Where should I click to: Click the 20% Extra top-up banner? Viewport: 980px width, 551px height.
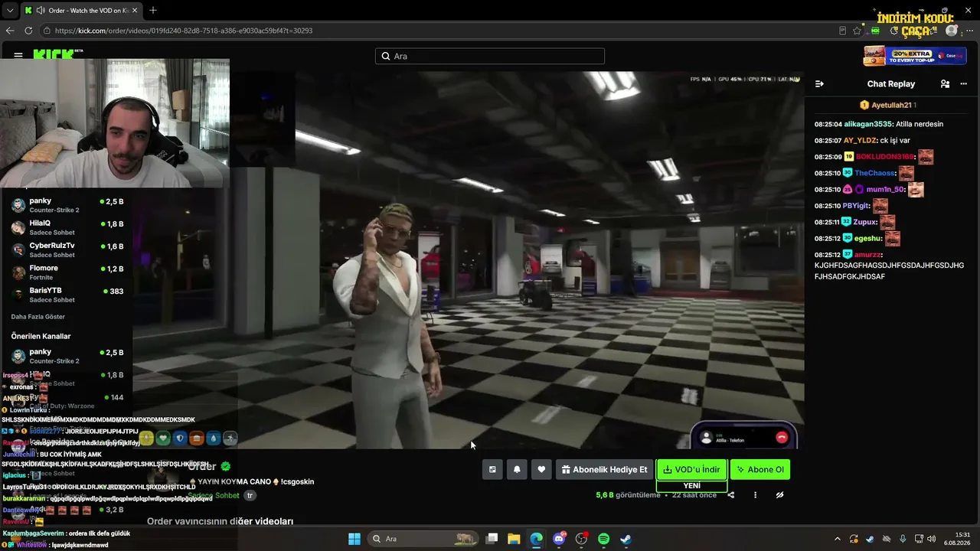pos(916,56)
